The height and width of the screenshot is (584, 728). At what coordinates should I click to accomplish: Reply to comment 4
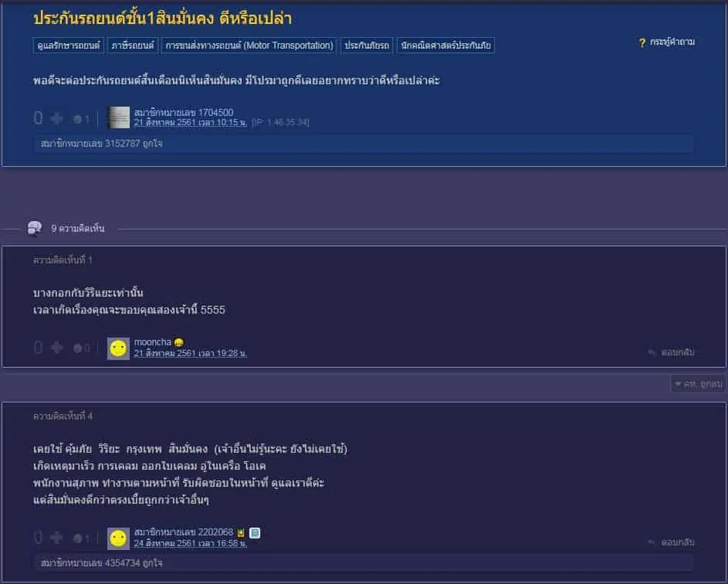pos(672,542)
